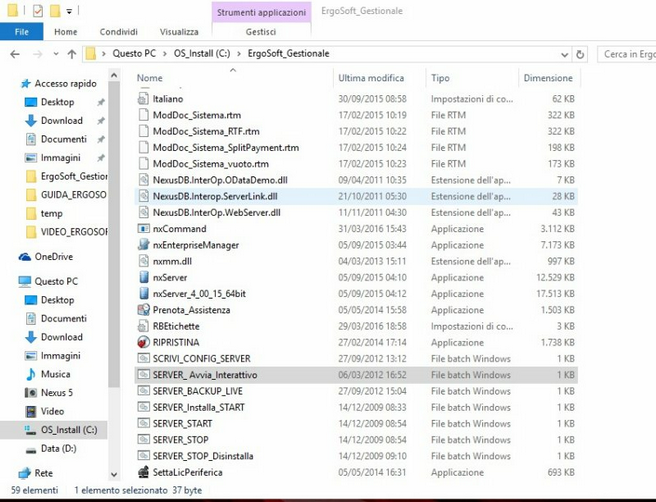Screen dimensions: 656x502
Task: Select the SettaLicPeriferica application icon
Action: tap(143, 472)
